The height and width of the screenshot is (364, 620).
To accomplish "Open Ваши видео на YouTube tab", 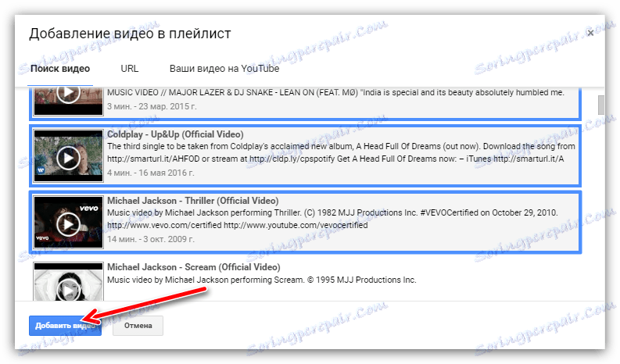I will point(224,69).
